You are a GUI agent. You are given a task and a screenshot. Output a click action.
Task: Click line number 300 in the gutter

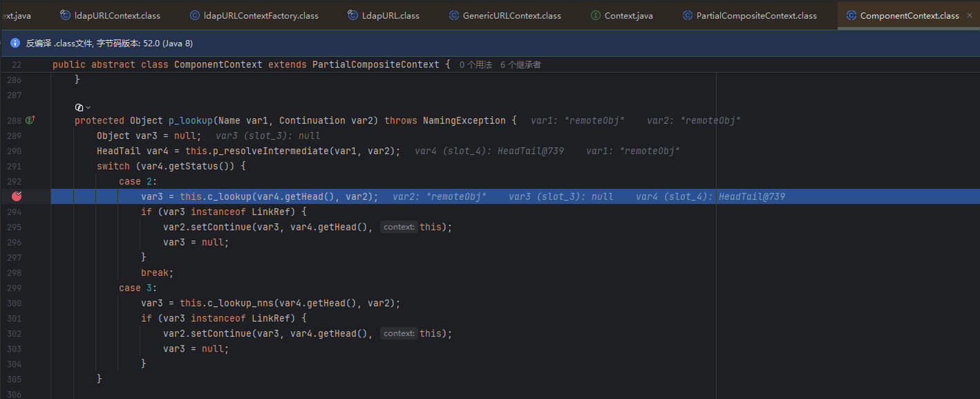pyautogui.click(x=14, y=303)
